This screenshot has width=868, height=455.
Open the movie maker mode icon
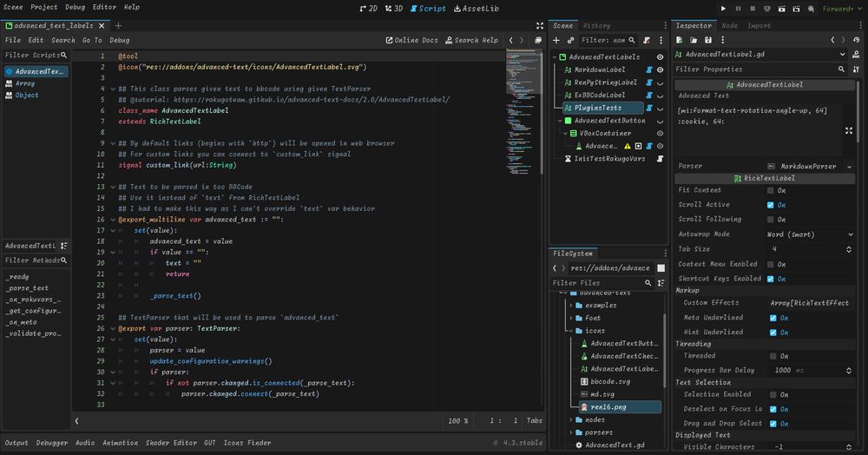pos(811,9)
